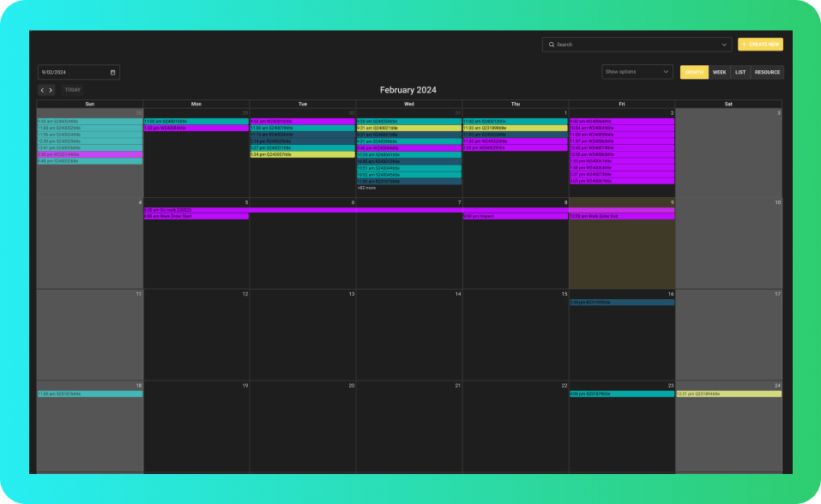Click the next month arrow icon
Viewport: 821px width, 504px height.
(51, 90)
